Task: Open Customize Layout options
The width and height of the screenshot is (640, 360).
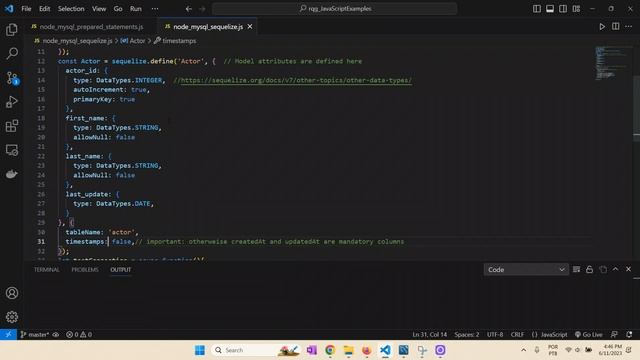Action: pyautogui.click(x=576, y=9)
